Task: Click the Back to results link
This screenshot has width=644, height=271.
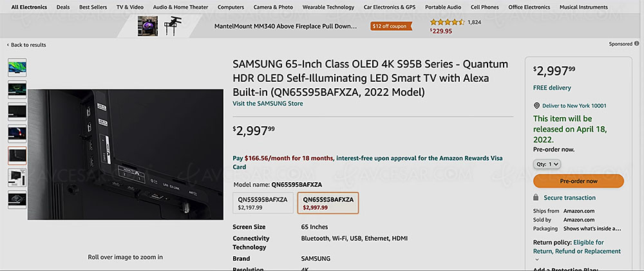Action: pyautogui.click(x=26, y=45)
